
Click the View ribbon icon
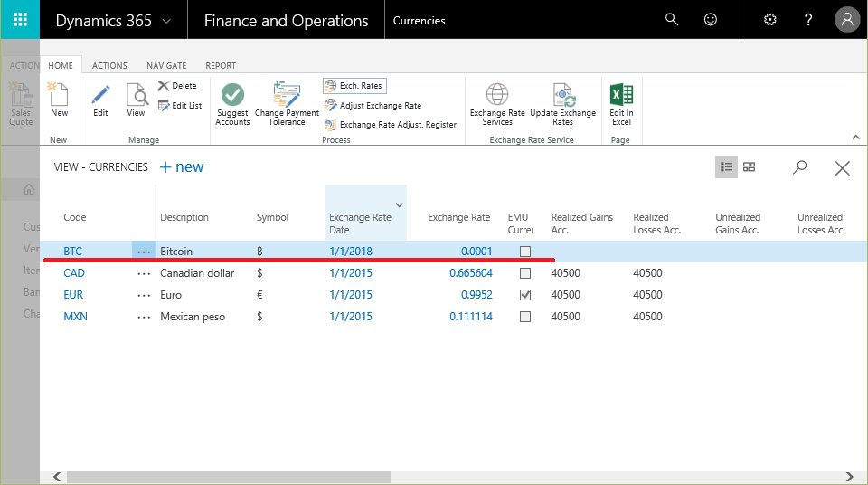[x=137, y=100]
